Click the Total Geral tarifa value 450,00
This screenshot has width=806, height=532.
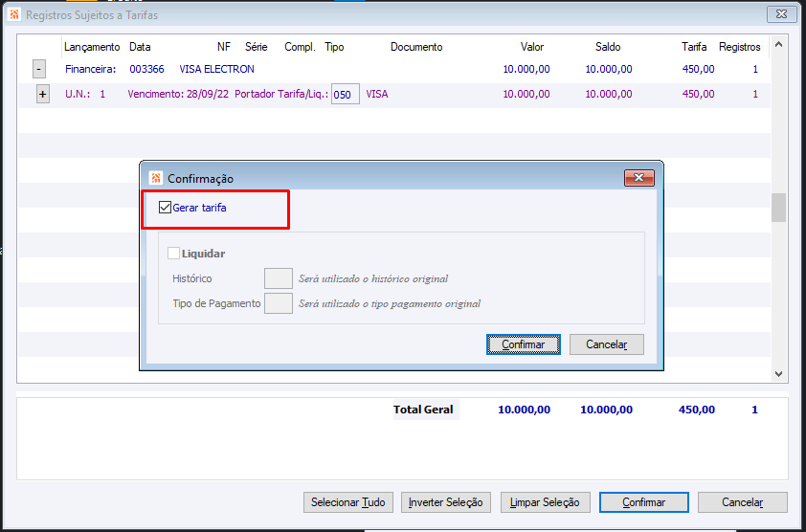click(x=697, y=410)
